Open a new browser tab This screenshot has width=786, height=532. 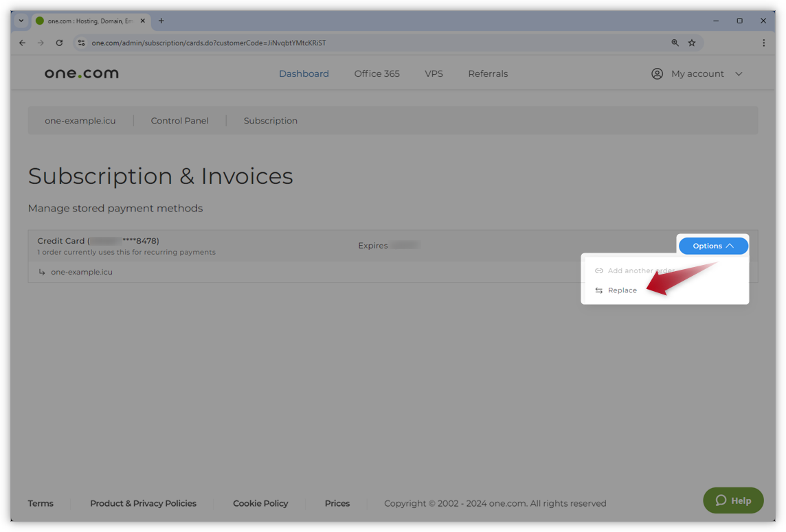coord(161,21)
